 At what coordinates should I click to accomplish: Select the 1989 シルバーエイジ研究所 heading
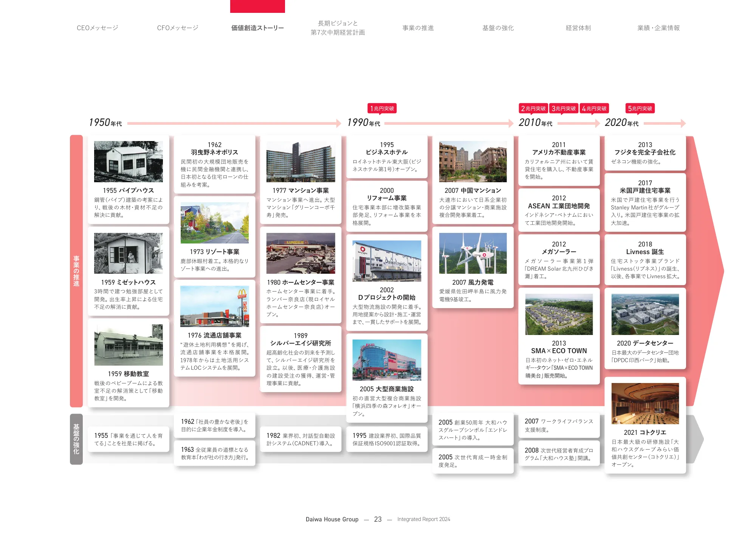point(301,340)
